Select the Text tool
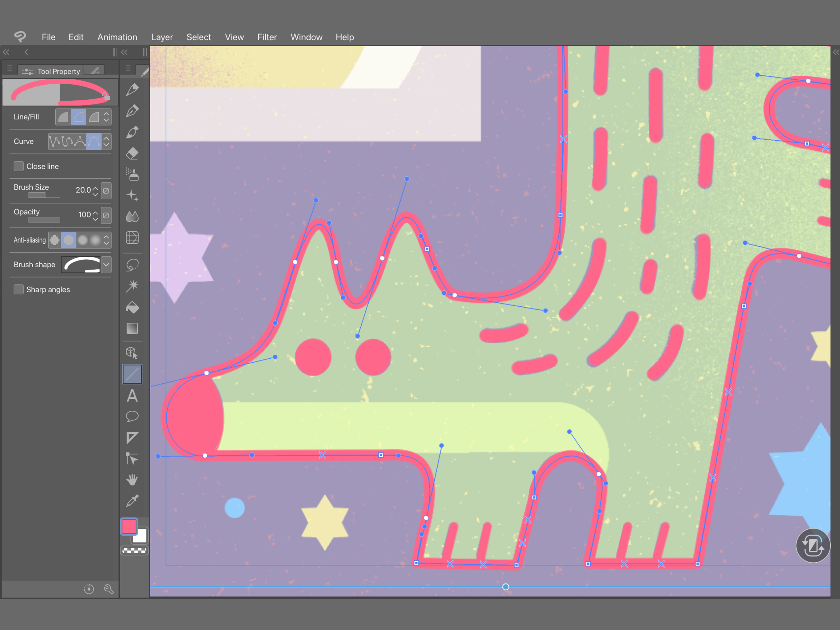 [x=132, y=396]
